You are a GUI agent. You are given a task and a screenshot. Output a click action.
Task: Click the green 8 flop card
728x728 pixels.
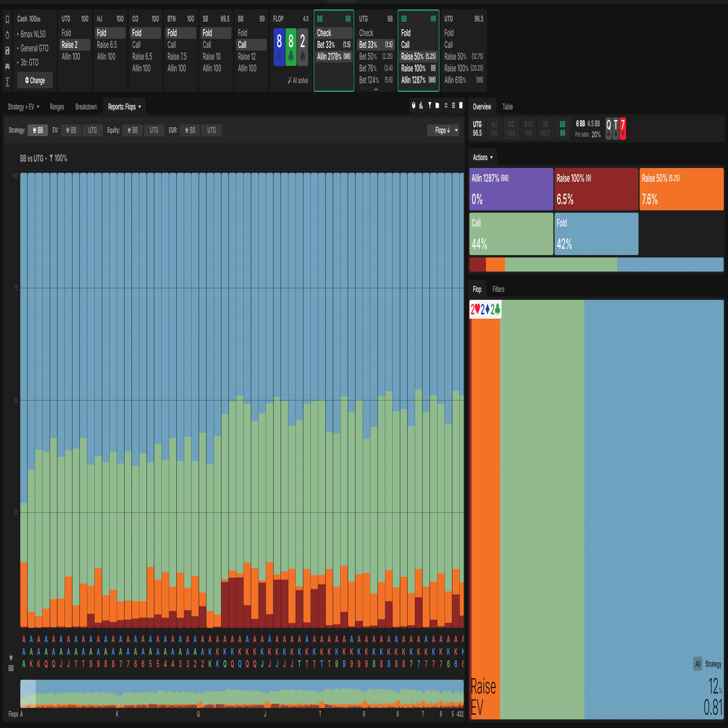click(x=291, y=47)
